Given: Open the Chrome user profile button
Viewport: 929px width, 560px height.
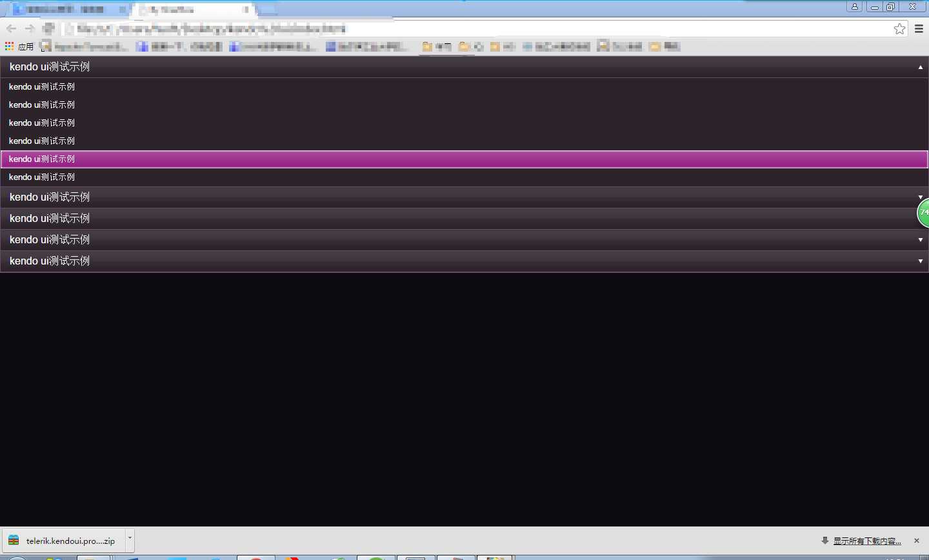Looking at the screenshot, I should tap(855, 6).
